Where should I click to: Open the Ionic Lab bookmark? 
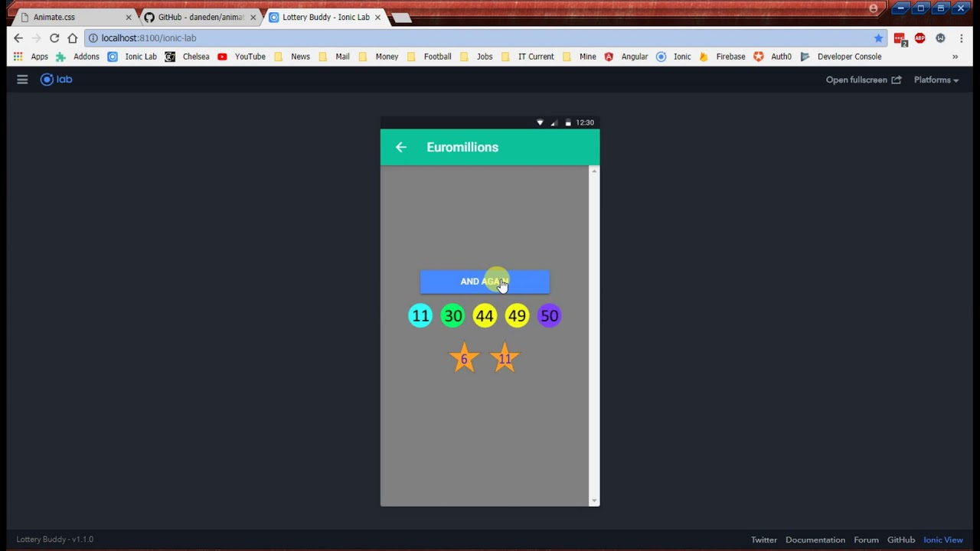[132, 57]
